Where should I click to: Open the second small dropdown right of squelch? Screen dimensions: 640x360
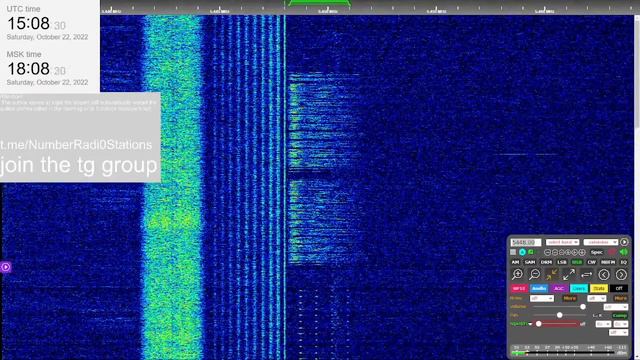click(621, 324)
